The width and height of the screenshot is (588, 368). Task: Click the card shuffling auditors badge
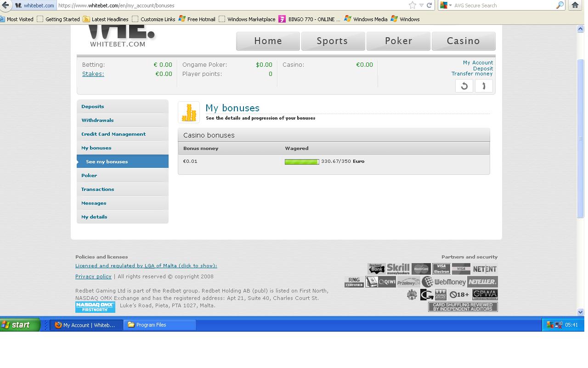pos(463,307)
